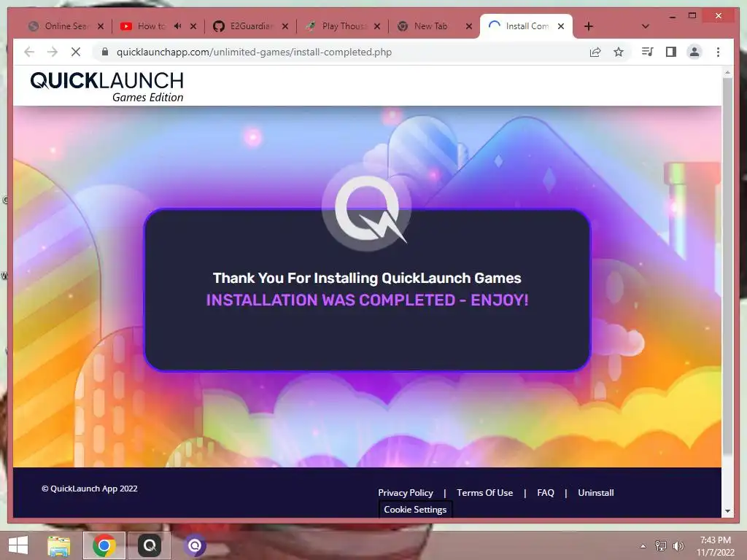Open Chrome three-dot menu

718,52
